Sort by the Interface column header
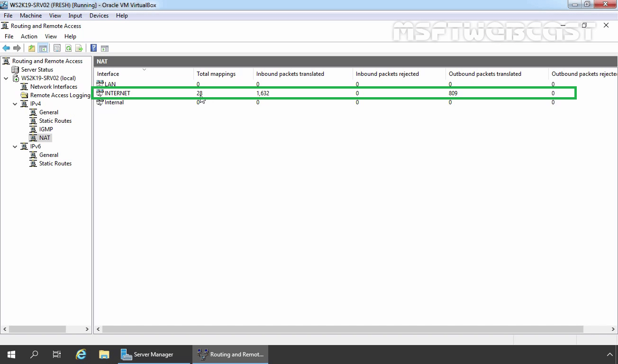 pyautogui.click(x=108, y=74)
